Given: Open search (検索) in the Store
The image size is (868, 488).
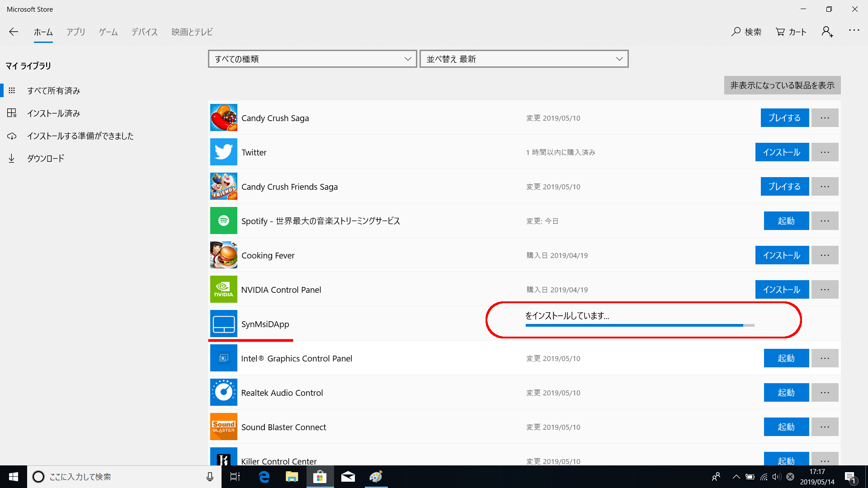Looking at the screenshot, I should pyautogui.click(x=746, y=32).
